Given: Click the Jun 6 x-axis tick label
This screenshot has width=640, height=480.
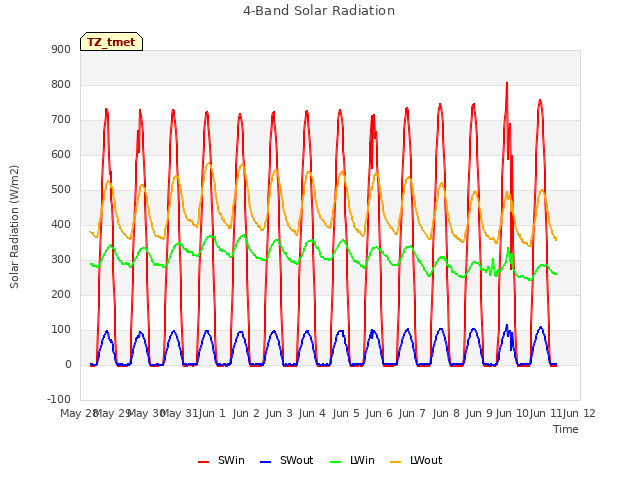Looking at the screenshot, I should [379, 413].
